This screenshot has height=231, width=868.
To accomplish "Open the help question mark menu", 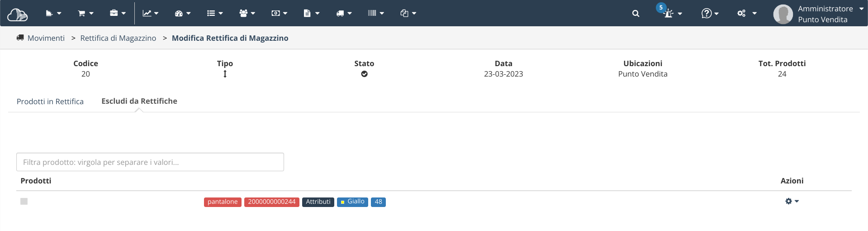I will point(710,14).
